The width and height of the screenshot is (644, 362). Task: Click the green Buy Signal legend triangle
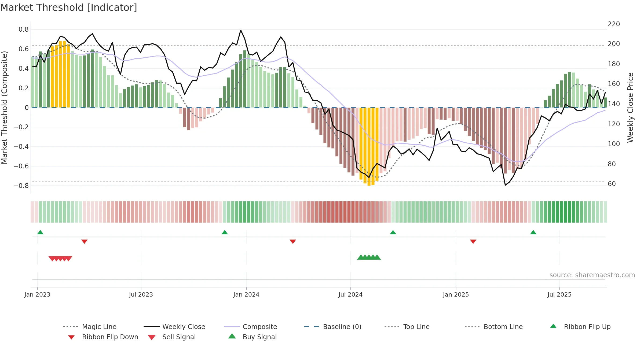tap(232, 336)
